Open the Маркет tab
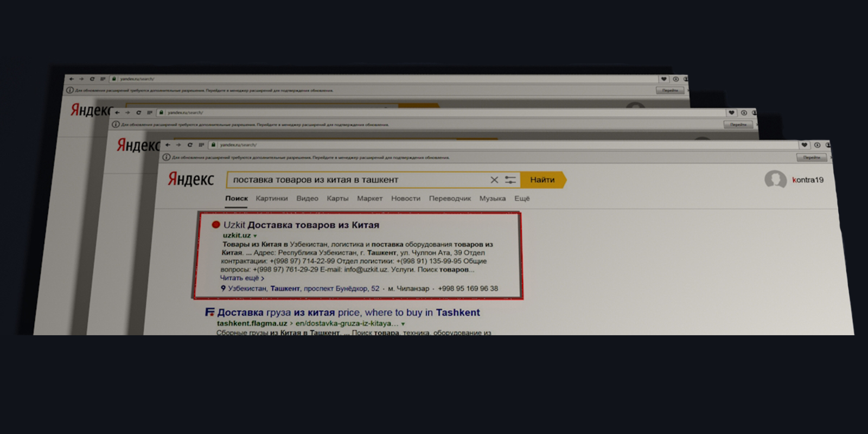Image resolution: width=868 pixels, height=434 pixels. click(x=369, y=199)
